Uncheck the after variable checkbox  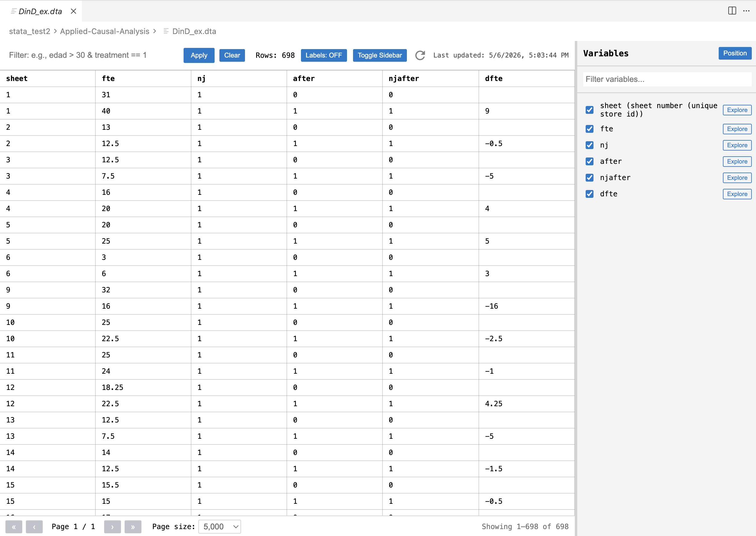(590, 161)
